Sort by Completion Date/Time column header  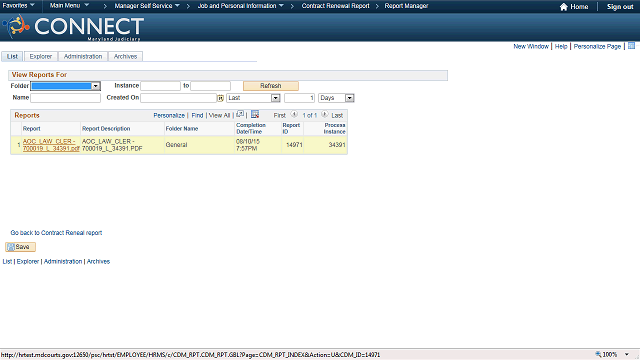tap(251, 129)
